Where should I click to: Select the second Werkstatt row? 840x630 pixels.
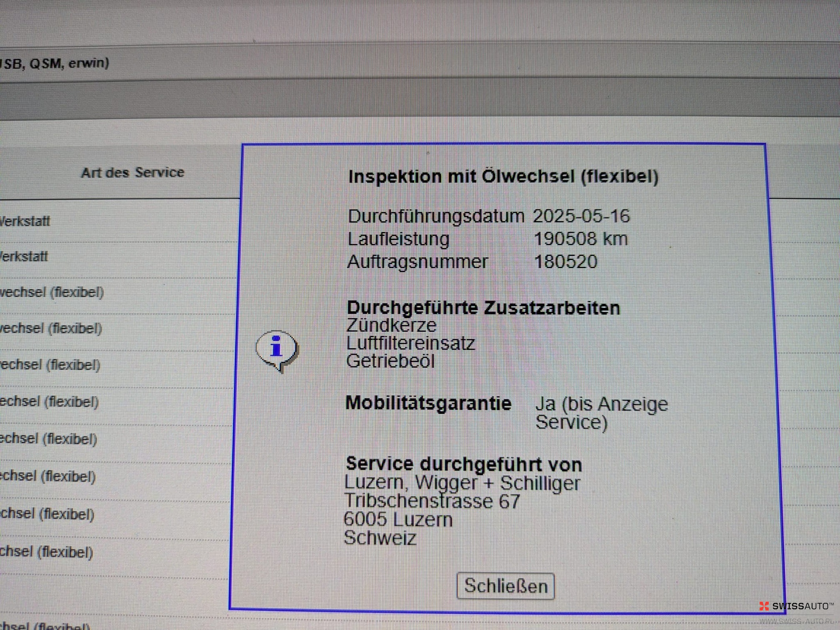(24, 256)
